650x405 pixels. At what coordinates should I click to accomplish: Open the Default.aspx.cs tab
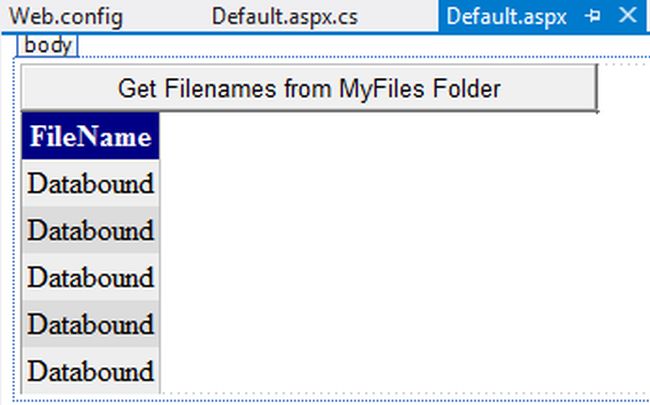click(284, 16)
